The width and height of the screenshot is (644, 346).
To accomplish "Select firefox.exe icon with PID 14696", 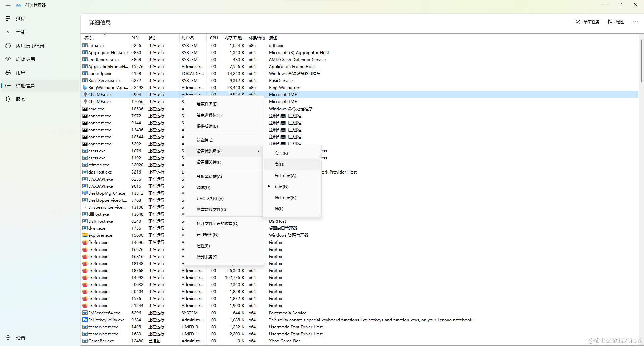I will (x=85, y=243).
